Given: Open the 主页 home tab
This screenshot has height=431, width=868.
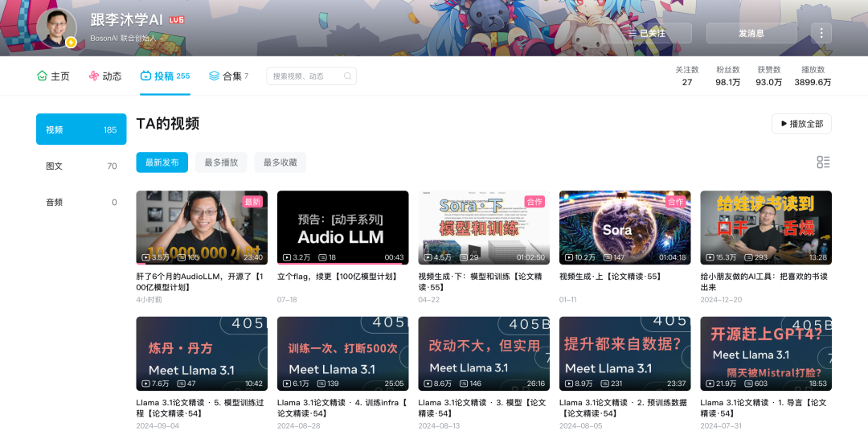Looking at the screenshot, I should 53,76.
